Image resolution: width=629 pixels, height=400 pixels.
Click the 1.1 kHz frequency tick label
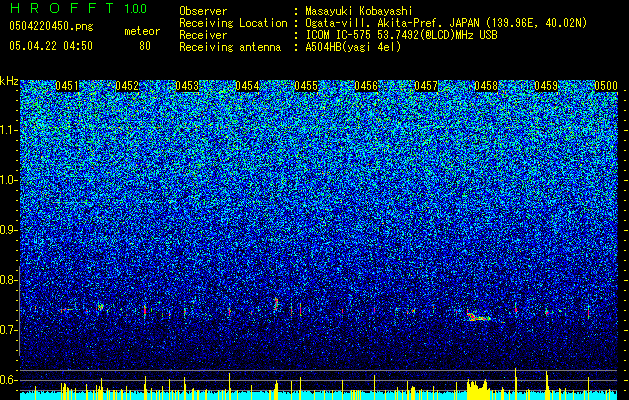click(x=8, y=130)
